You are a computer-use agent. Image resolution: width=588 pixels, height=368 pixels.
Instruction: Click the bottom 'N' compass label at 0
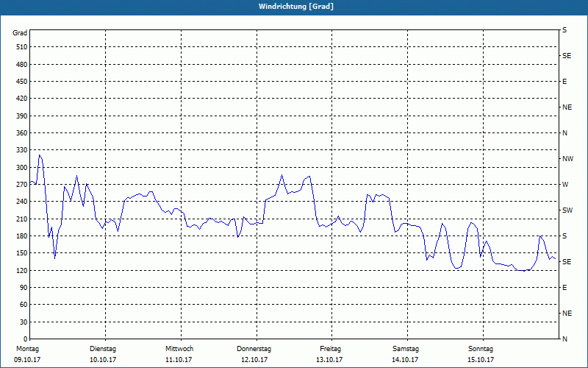tap(564, 339)
